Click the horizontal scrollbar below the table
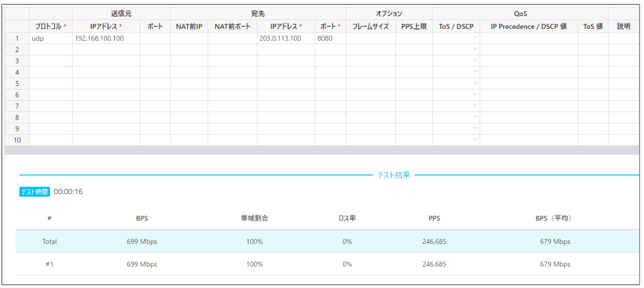This screenshot has height=288, width=644. [x=322, y=150]
